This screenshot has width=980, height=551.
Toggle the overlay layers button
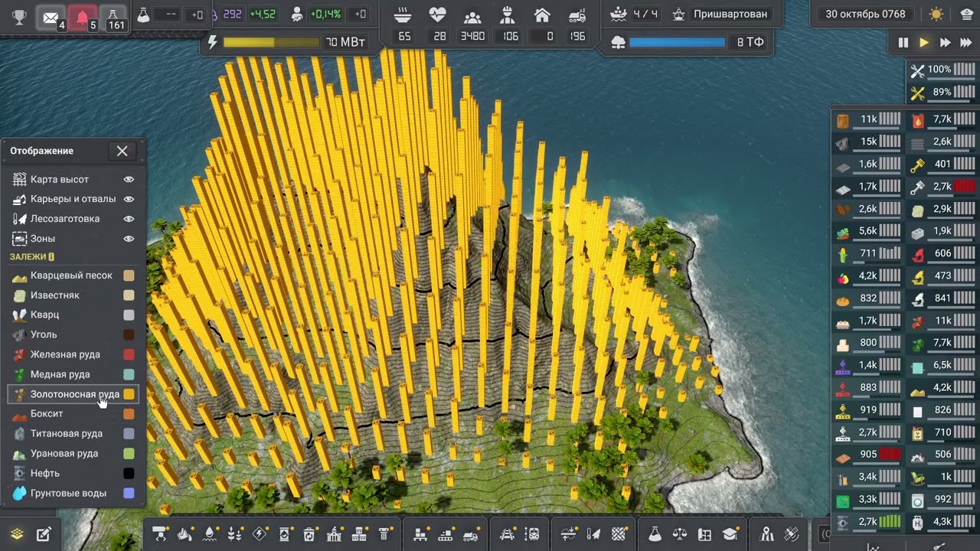tap(17, 534)
